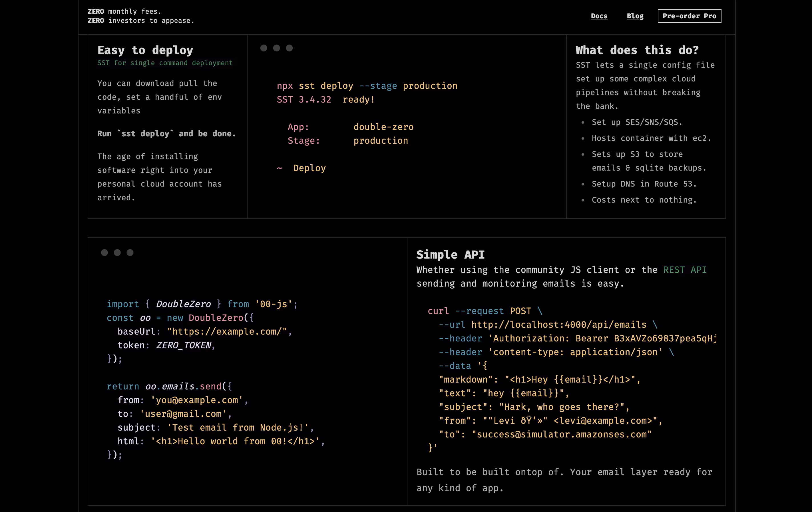Viewport: 812px width, 512px height.
Task: Click the Simple API heading
Action: tap(451, 255)
